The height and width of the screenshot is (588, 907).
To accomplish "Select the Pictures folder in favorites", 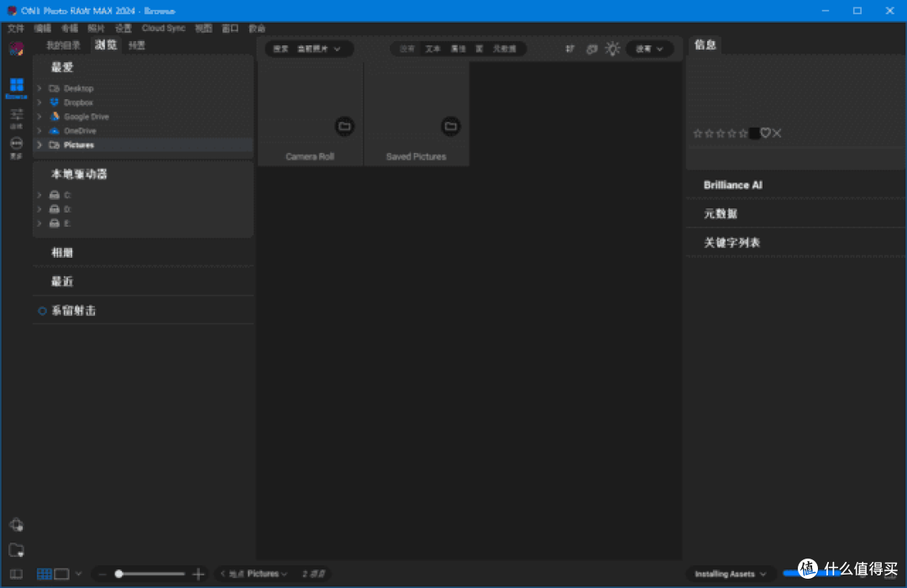I will [144, 144].
